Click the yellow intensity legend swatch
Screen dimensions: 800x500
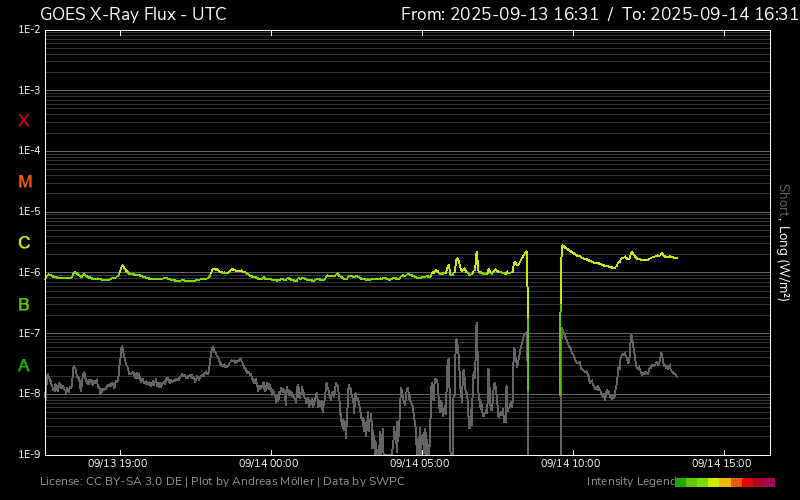coord(713,482)
